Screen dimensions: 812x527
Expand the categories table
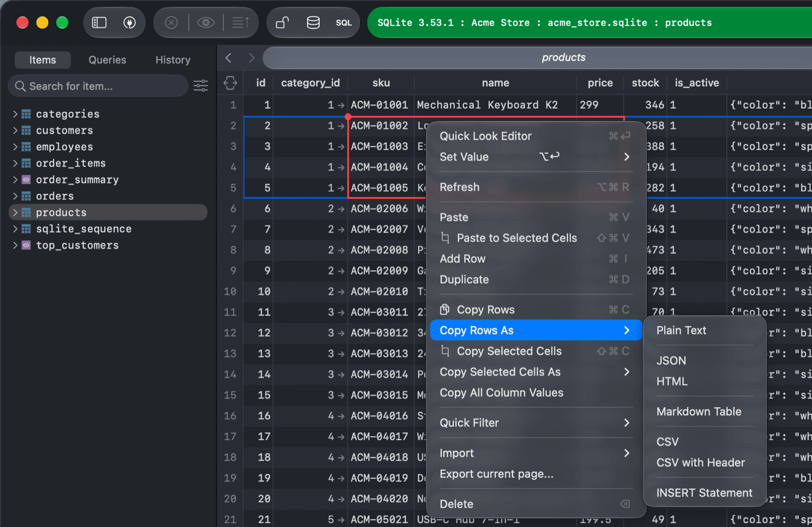pyautogui.click(x=15, y=114)
